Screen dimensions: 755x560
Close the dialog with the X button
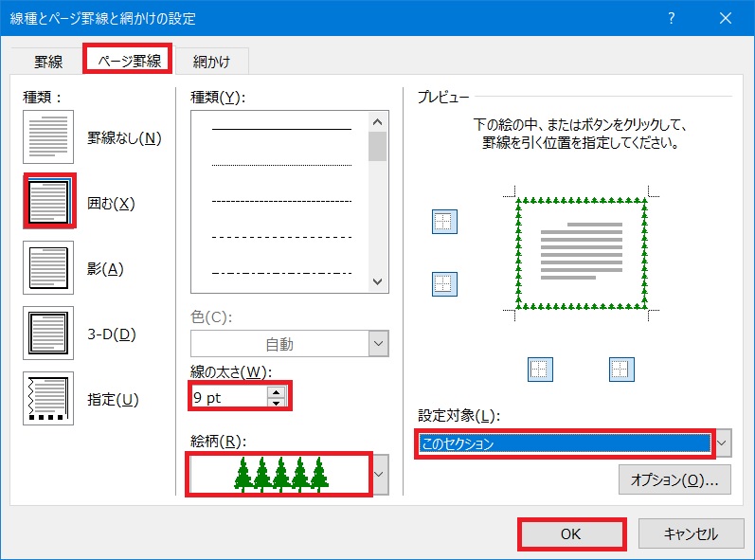726,18
